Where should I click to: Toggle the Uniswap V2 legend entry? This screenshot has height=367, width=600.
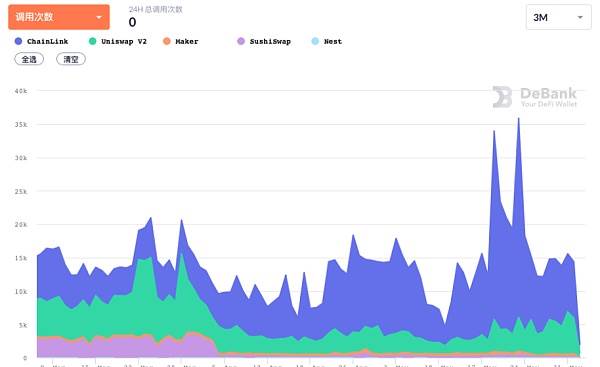pos(118,41)
